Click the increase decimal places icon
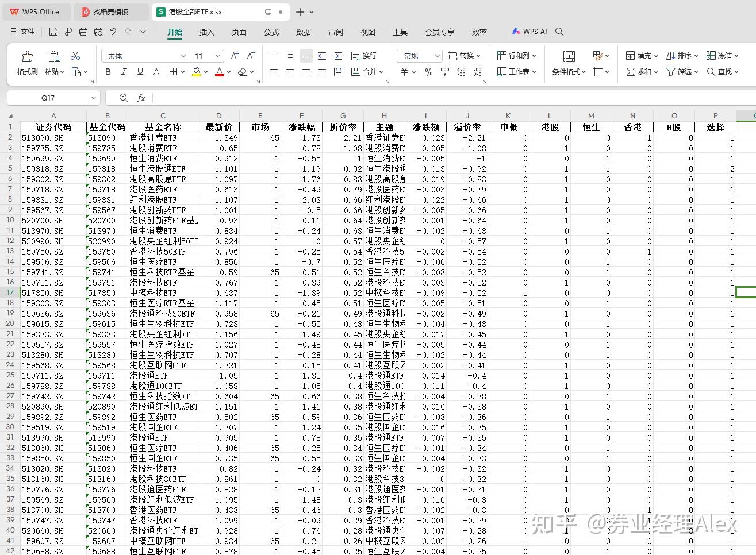Image resolution: width=756 pixels, height=555 pixels. [x=461, y=72]
